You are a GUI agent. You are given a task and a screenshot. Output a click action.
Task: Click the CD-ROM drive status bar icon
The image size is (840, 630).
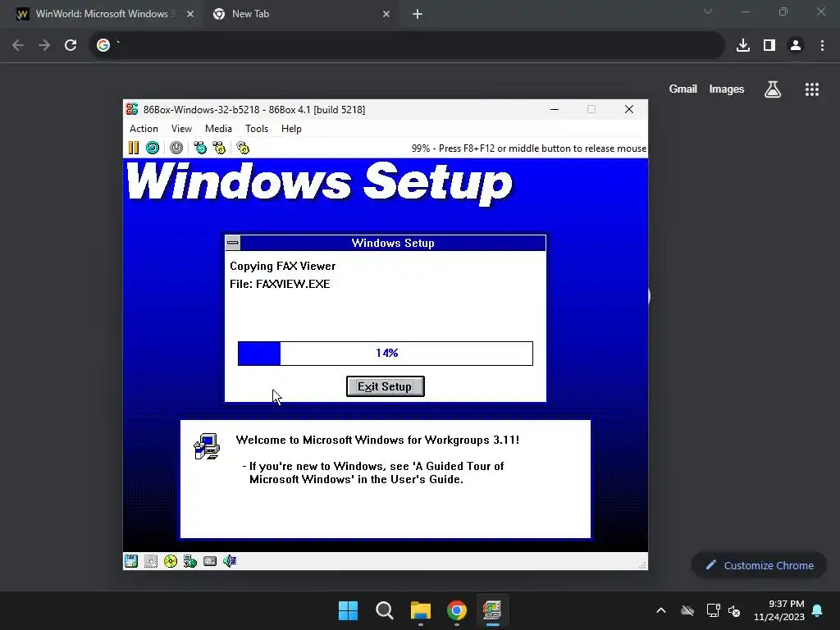(171, 561)
